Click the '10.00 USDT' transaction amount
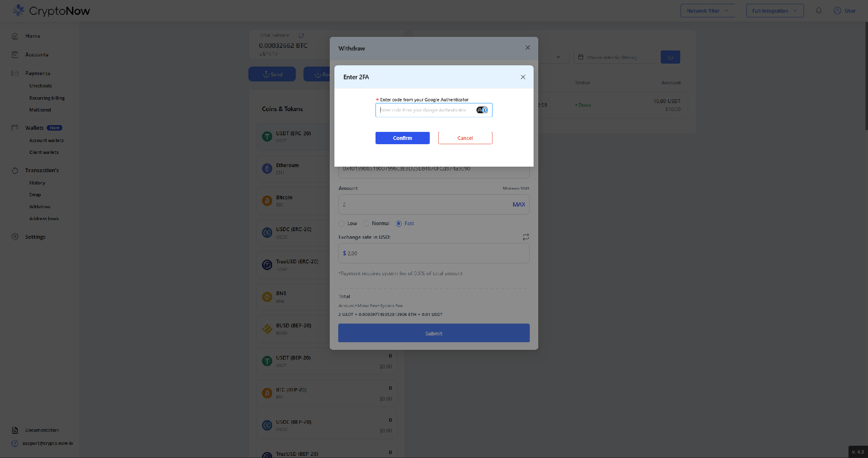Image resolution: width=868 pixels, height=458 pixels. point(667,101)
